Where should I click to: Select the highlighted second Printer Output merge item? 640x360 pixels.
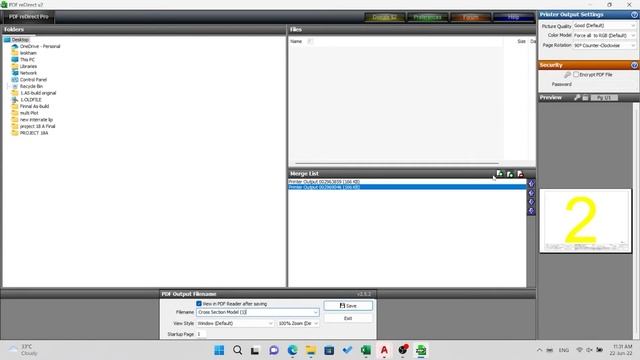point(407,187)
